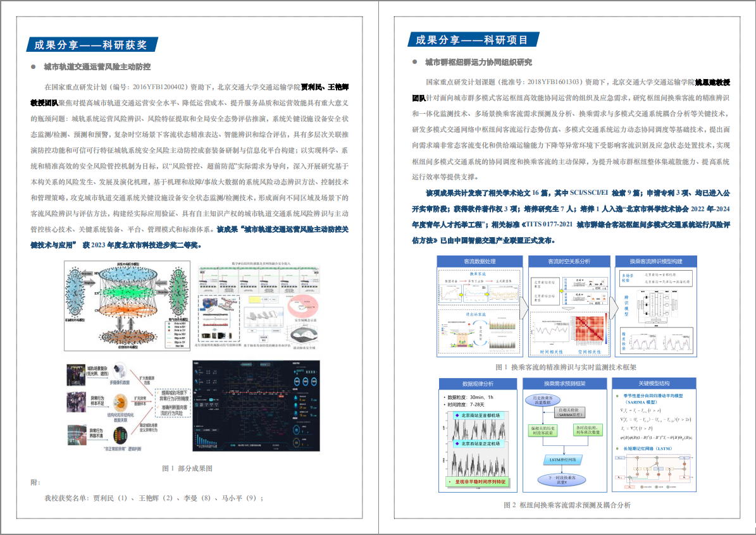Toggle the green bullet beside SARIMA 模型
Viewport: 756px width, 535px height.
coord(617,395)
